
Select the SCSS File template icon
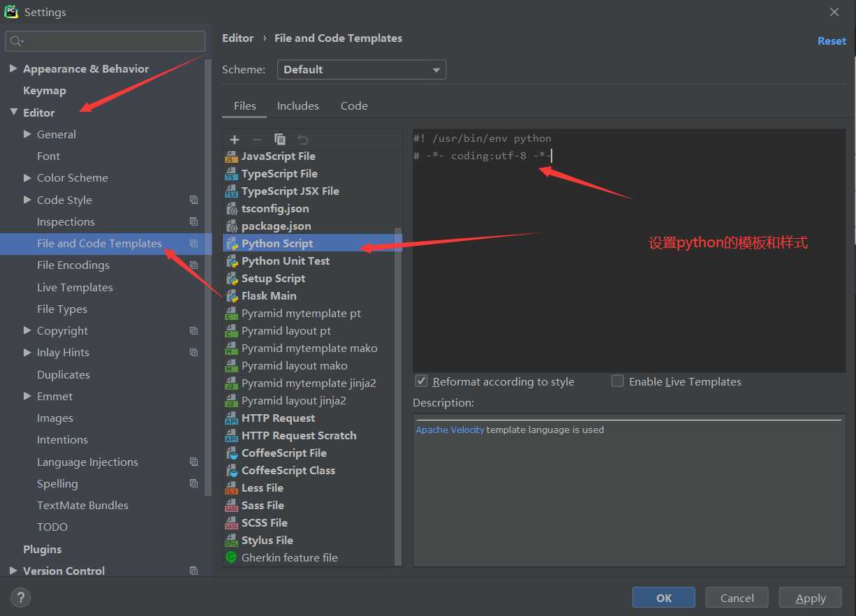[x=231, y=523]
